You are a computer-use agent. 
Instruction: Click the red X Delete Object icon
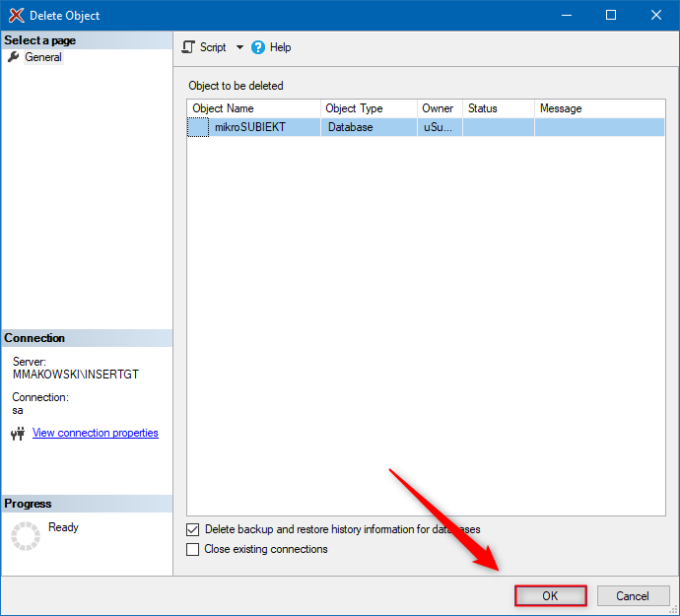[17, 16]
